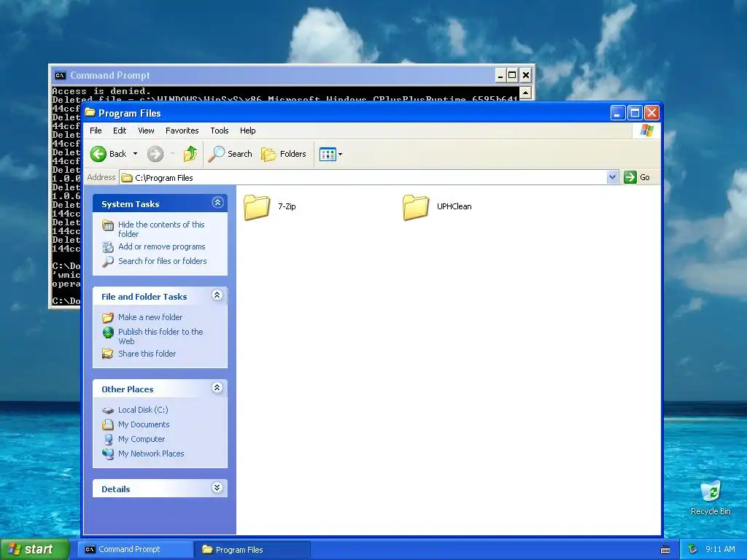Collapse the Other Places panel
The height and width of the screenshot is (560, 747).
[x=217, y=388]
